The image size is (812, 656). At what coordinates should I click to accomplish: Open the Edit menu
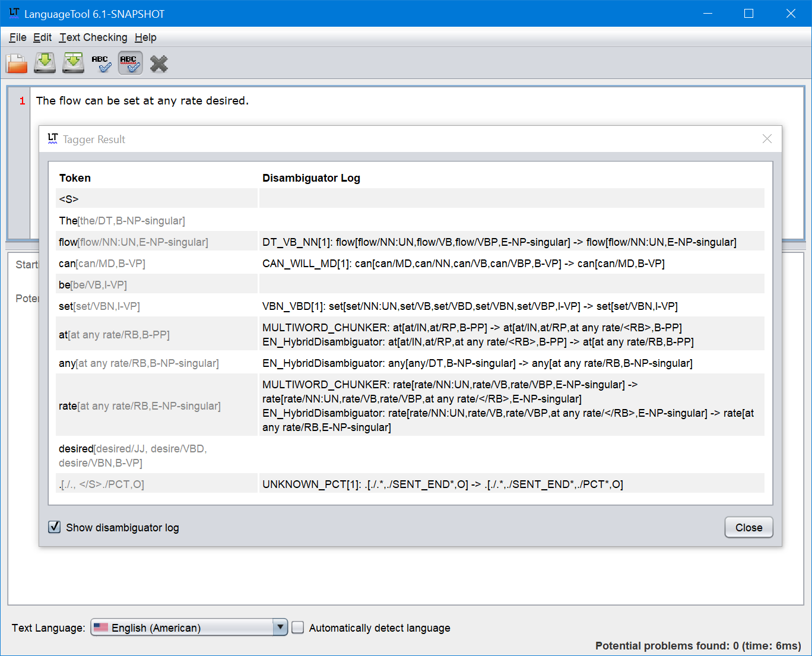click(42, 37)
